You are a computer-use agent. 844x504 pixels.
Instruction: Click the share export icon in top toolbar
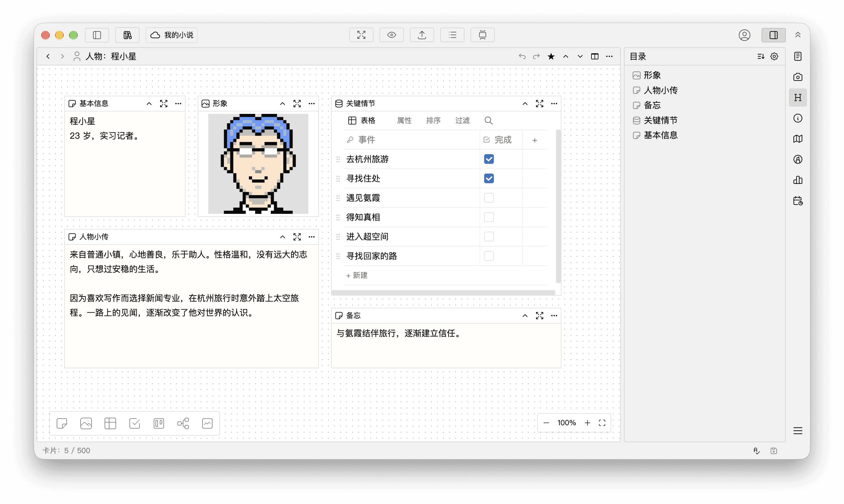click(422, 35)
